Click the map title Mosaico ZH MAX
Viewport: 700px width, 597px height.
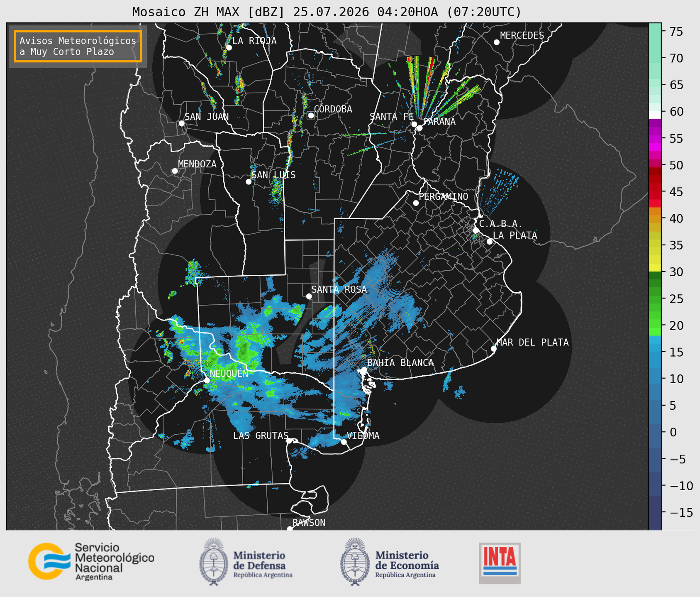327,12
